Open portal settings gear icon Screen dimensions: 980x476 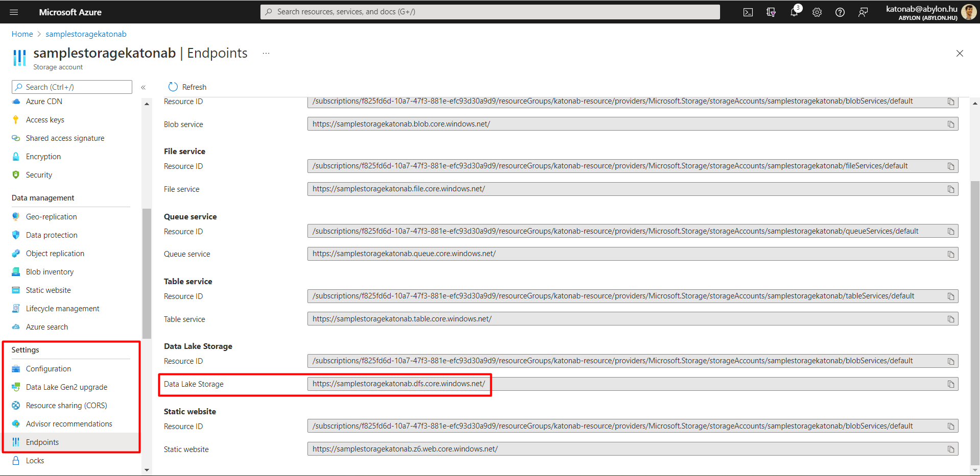(817, 12)
